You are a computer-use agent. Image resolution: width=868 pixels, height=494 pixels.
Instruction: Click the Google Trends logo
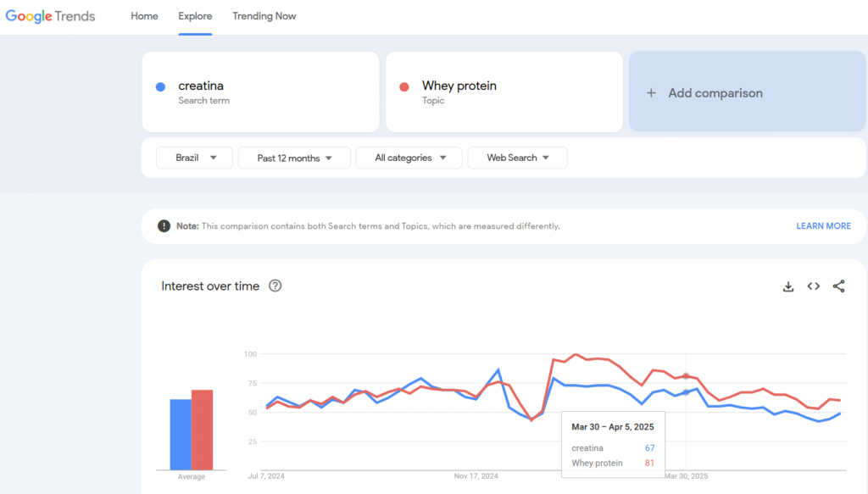coord(50,17)
